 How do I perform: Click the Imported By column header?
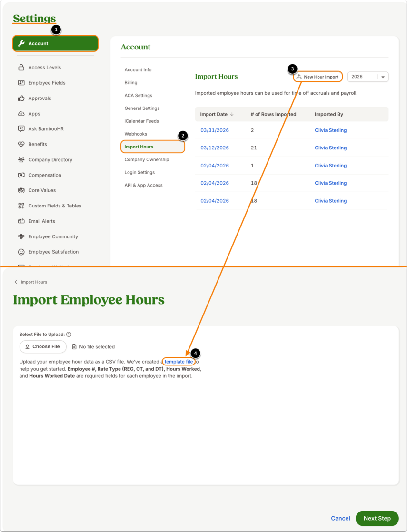(329, 114)
